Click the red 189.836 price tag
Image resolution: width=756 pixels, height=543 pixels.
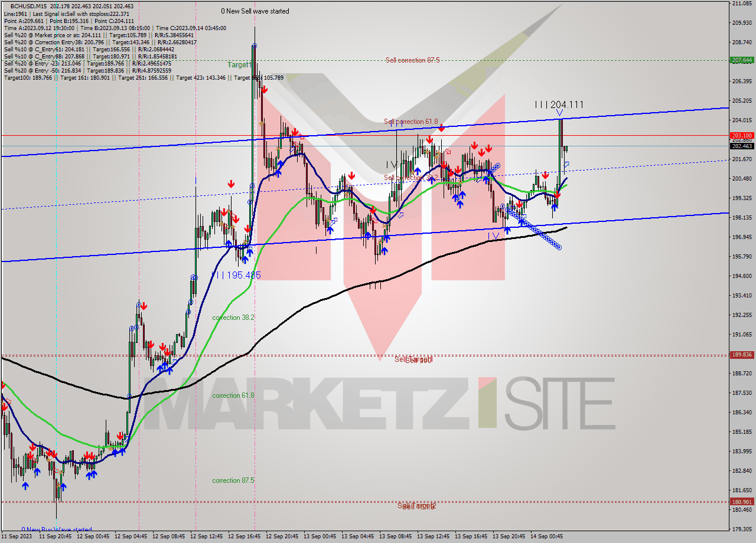click(x=742, y=355)
